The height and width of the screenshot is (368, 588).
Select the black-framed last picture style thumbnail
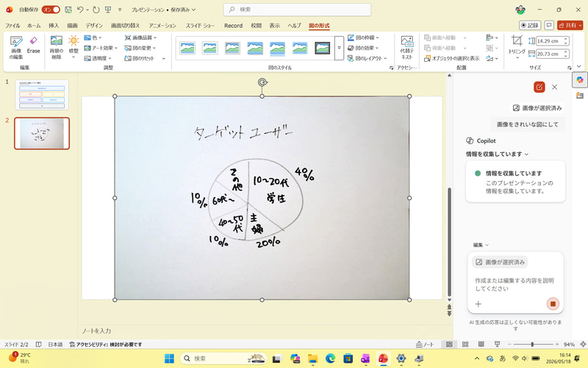click(x=322, y=48)
